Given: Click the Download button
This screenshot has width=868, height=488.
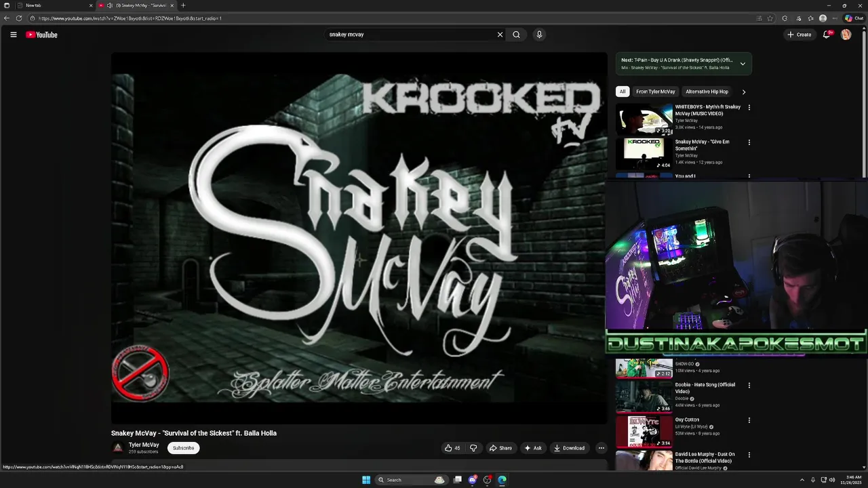Looking at the screenshot, I should point(568,448).
